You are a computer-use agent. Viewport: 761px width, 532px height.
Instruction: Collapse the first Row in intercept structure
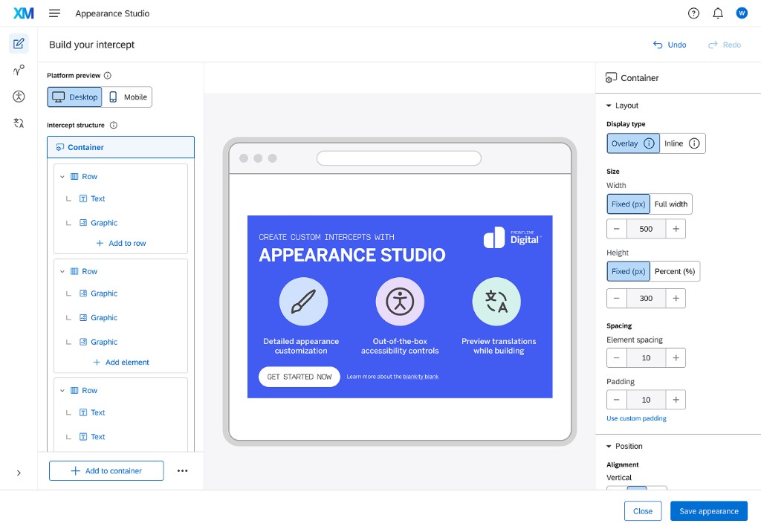click(x=63, y=176)
